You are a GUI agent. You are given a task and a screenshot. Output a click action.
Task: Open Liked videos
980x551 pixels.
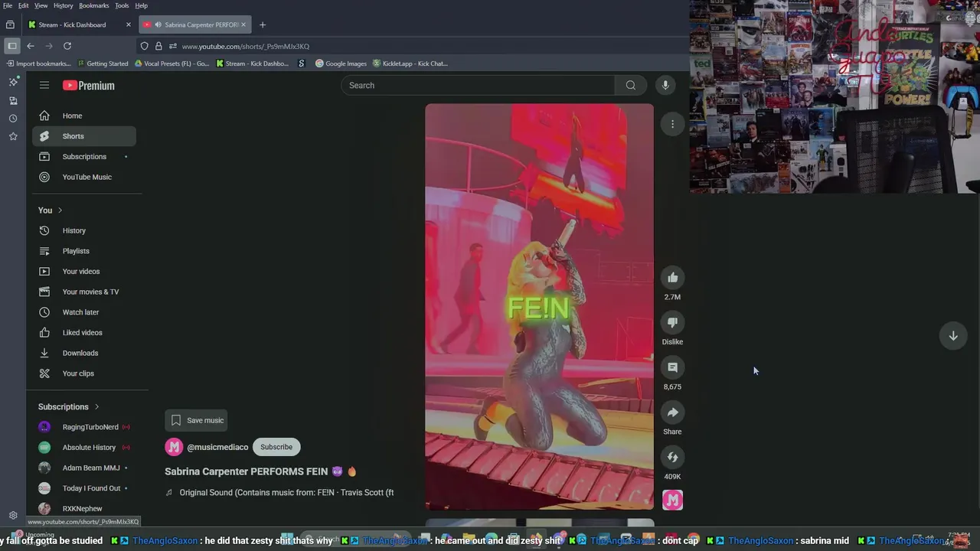coord(84,333)
